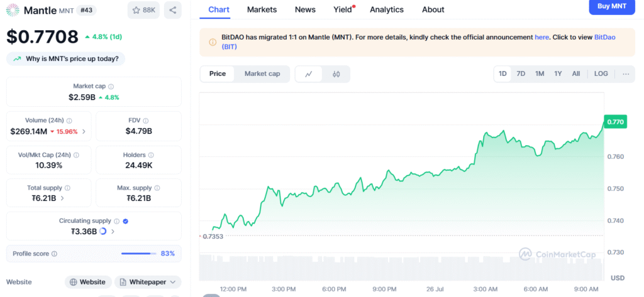Image resolution: width=644 pixels, height=297 pixels.
Task: Click the $269.14M volume value
Action: coord(28,132)
